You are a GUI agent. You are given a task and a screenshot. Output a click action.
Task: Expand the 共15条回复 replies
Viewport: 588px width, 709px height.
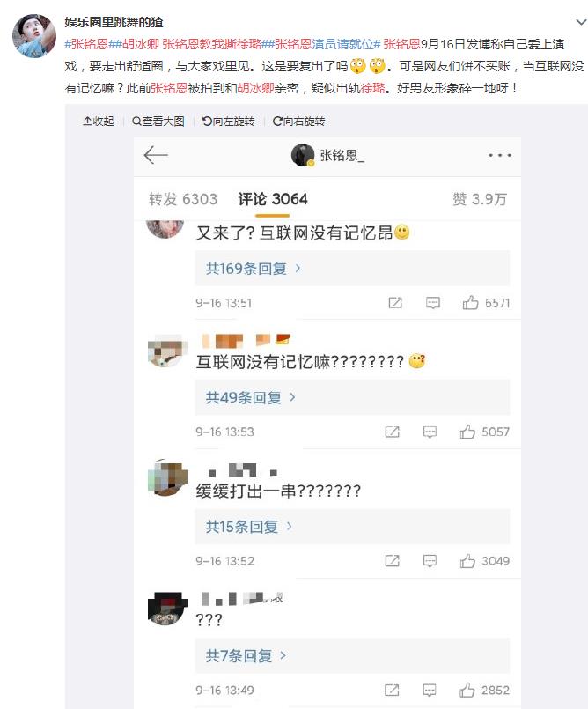pos(248,527)
